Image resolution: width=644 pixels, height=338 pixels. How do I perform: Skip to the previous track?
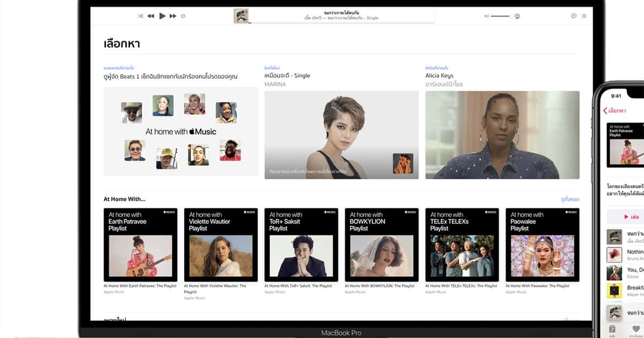(151, 16)
